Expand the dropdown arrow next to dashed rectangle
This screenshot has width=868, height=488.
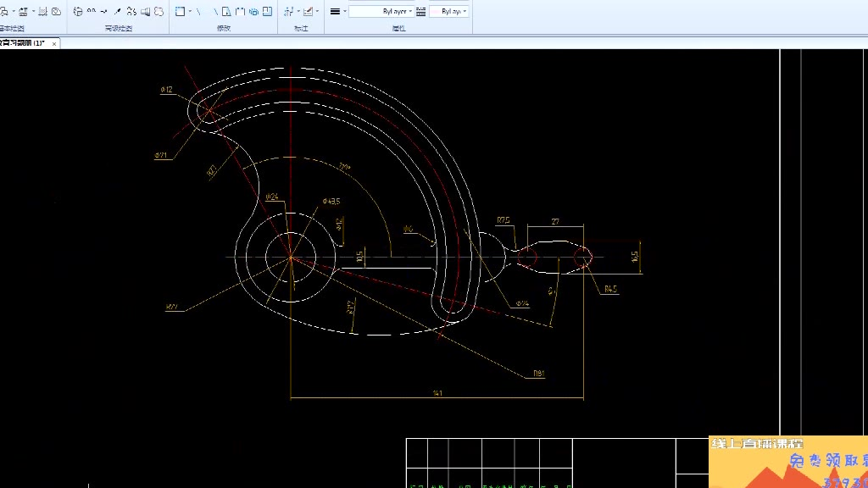[x=189, y=12]
